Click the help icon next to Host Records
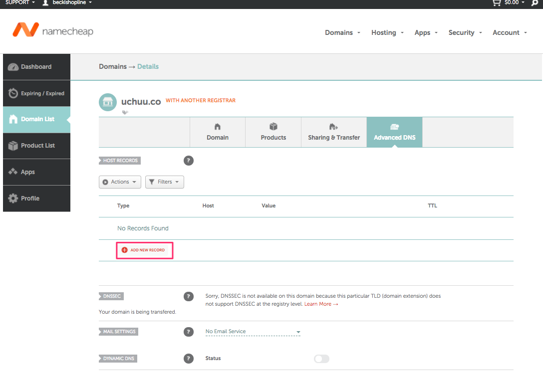Image resolution: width=543 pixels, height=392 pixels. coord(188,161)
